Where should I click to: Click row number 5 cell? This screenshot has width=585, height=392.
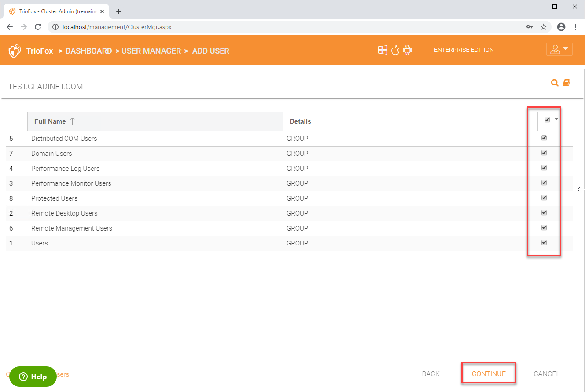coord(11,139)
